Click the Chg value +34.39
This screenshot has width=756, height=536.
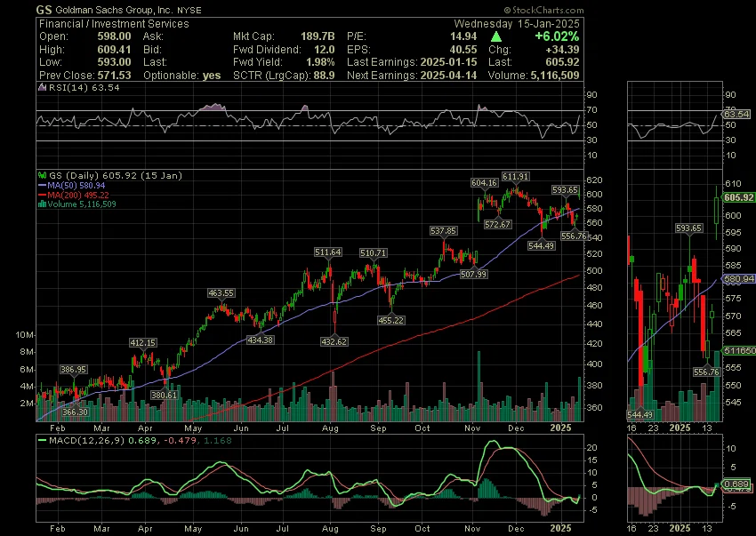point(562,50)
